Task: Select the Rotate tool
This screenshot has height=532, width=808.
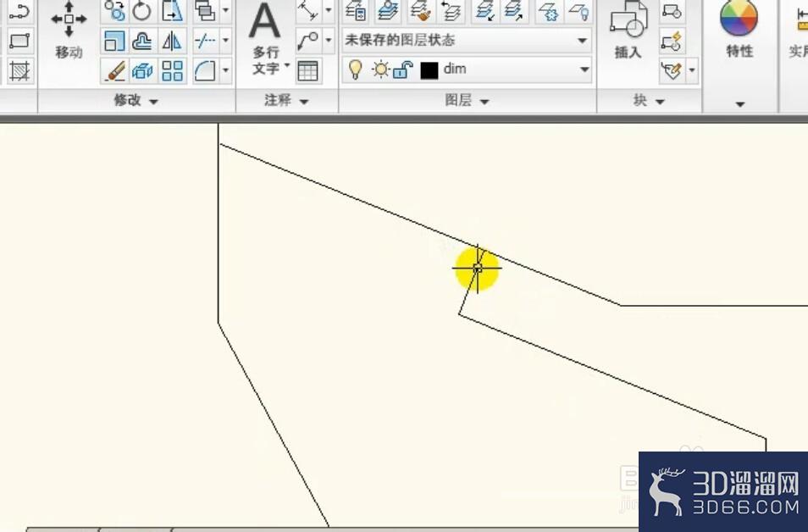Action: [x=142, y=10]
